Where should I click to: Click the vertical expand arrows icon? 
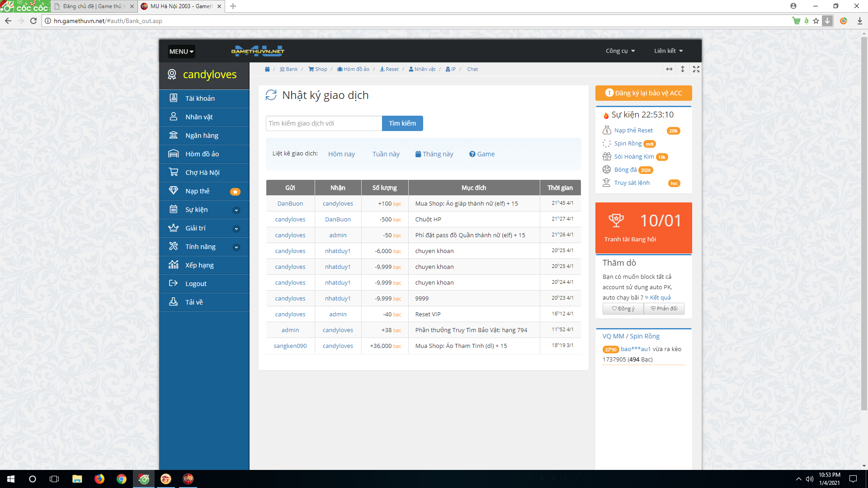[x=683, y=69]
